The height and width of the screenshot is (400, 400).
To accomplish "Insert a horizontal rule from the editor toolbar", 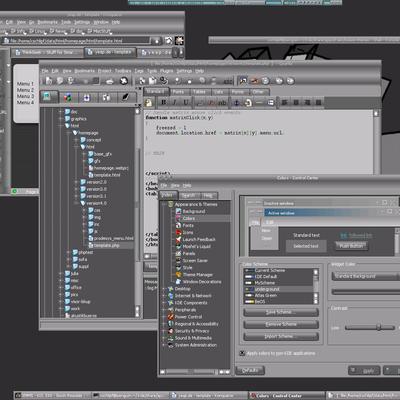I will coord(259,103).
